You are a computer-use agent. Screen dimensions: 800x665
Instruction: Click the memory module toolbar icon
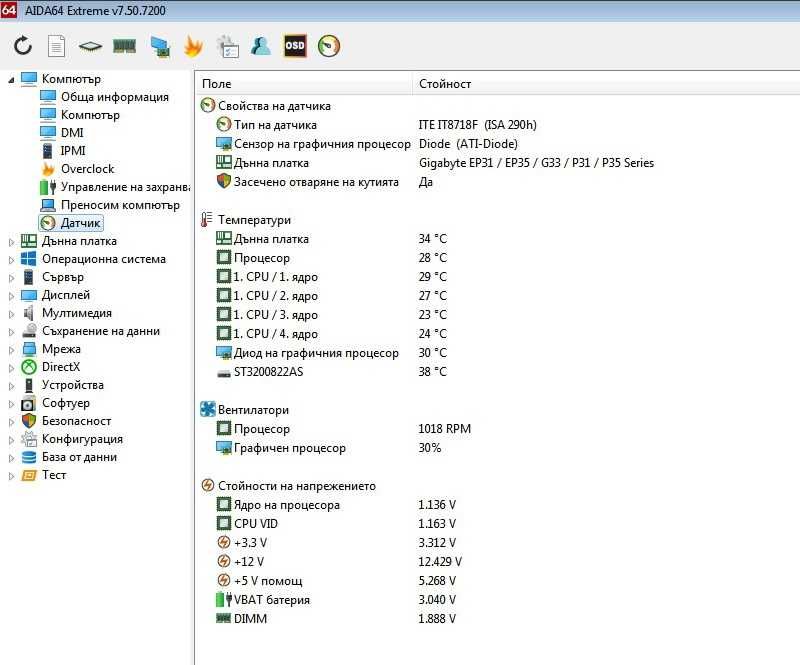124,46
